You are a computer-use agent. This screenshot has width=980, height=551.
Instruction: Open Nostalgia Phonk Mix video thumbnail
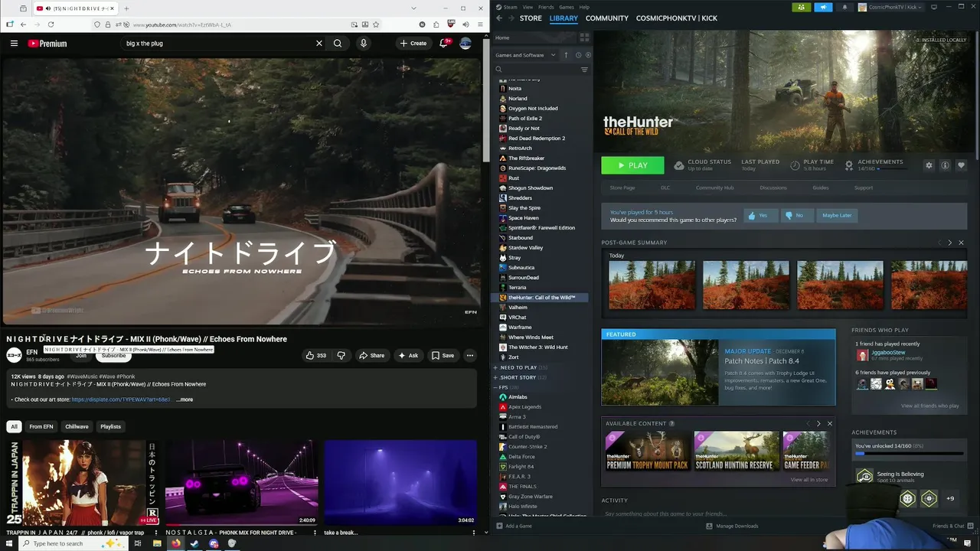click(242, 482)
